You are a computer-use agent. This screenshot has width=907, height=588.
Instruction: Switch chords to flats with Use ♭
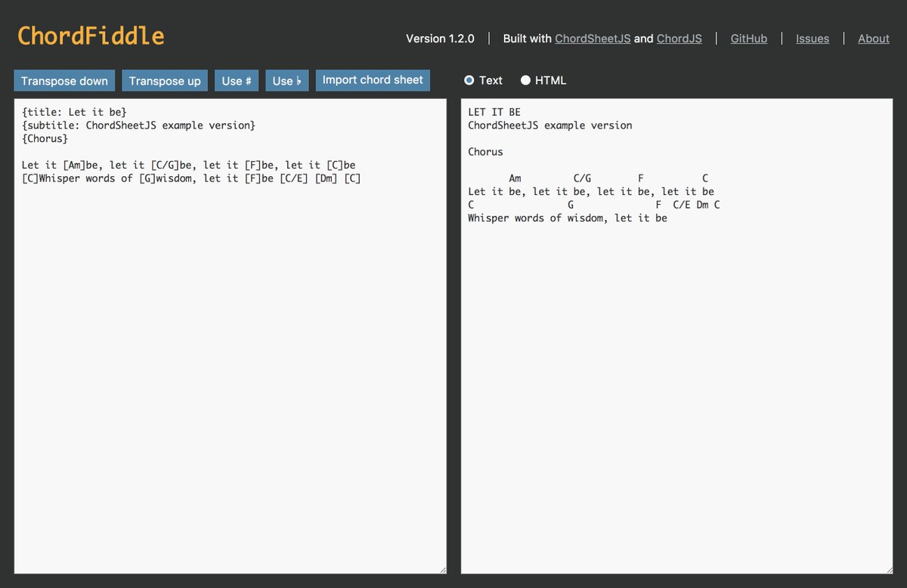[287, 81]
